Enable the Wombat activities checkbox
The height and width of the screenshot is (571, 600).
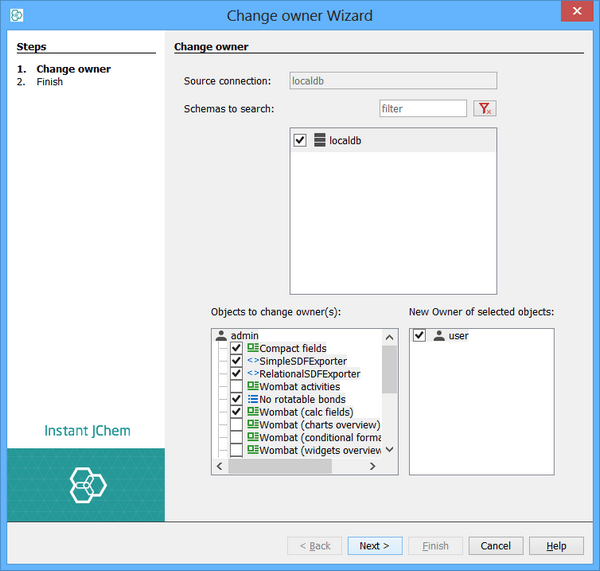(x=236, y=386)
